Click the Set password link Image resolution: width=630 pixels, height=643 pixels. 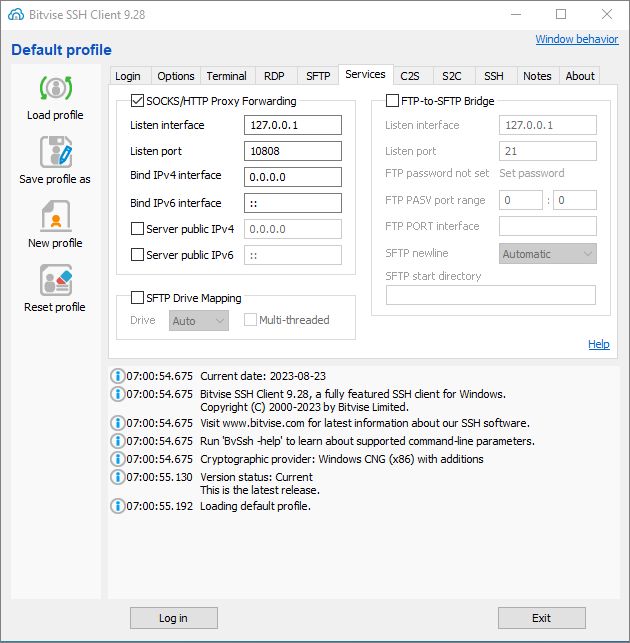[x=532, y=173]
